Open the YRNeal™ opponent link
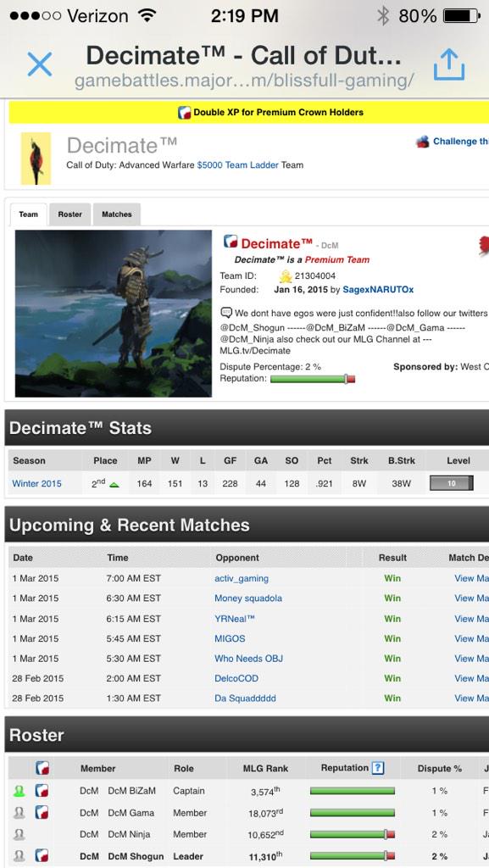Image resolution: width=489 pixels, height=868 pixels. [235, 618]
